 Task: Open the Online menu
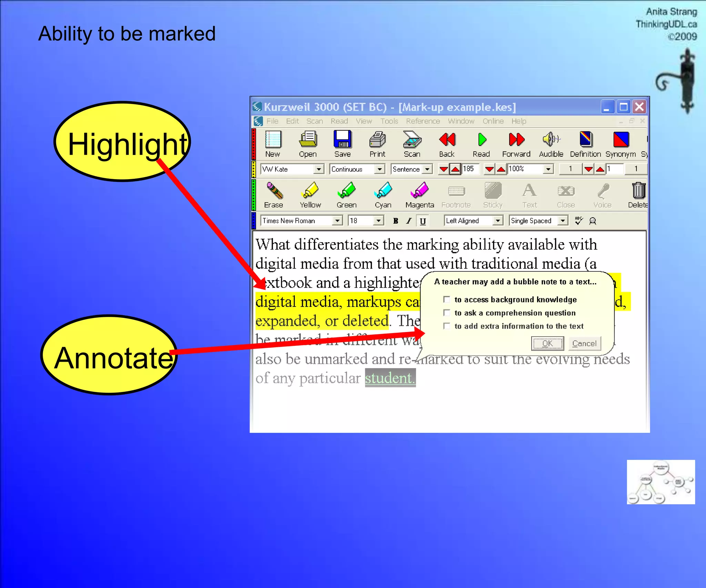pos(493,121)
